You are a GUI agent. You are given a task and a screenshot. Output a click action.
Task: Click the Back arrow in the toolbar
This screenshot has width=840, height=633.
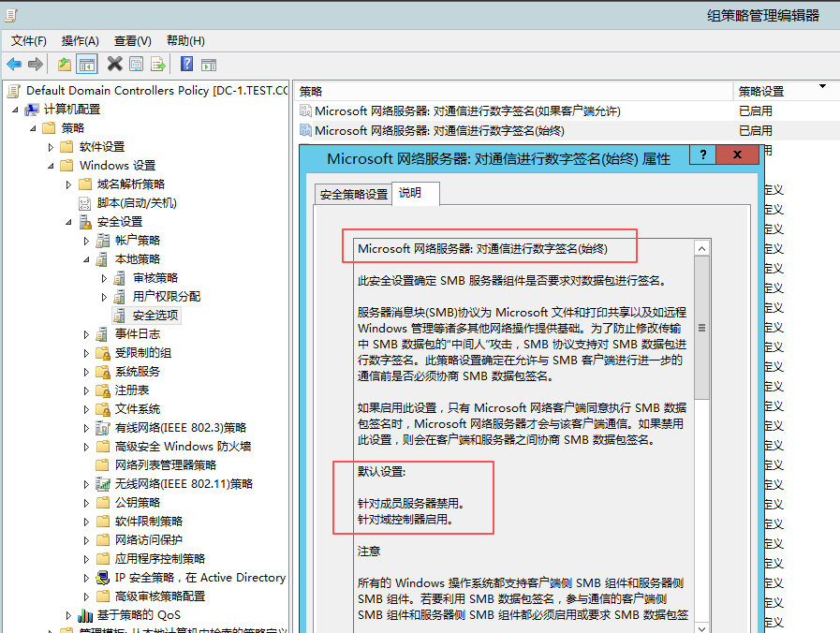pyautogui.click(x=14, y=65)
